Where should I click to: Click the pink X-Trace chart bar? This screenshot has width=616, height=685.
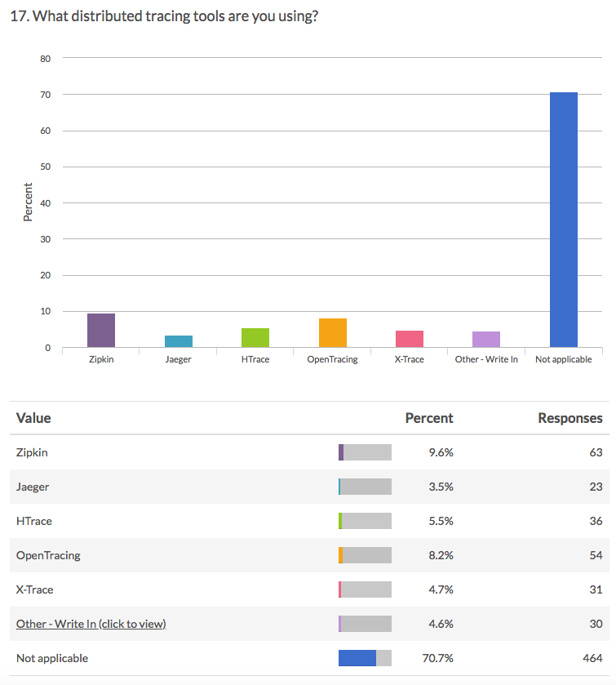(410, 339)
